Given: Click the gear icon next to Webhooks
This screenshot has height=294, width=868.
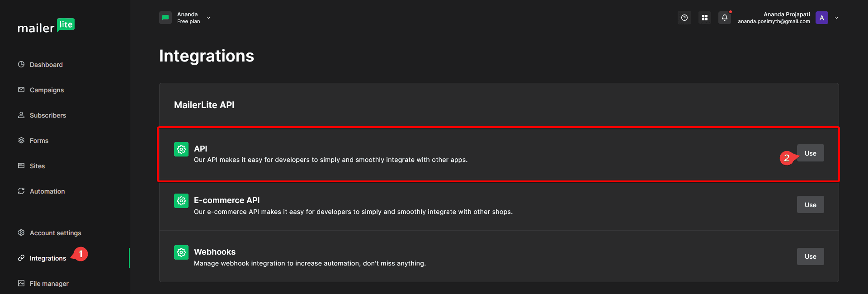Looking at the screenshot, I should 181,252.
